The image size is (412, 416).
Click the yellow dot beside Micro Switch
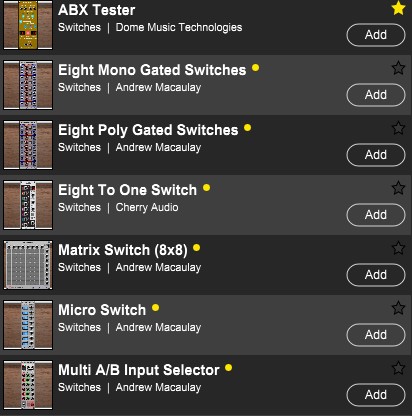click(x=156, y=308)
